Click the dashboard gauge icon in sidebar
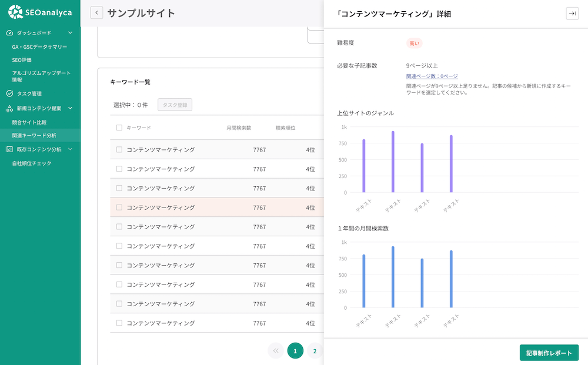 tap(9, 33)
